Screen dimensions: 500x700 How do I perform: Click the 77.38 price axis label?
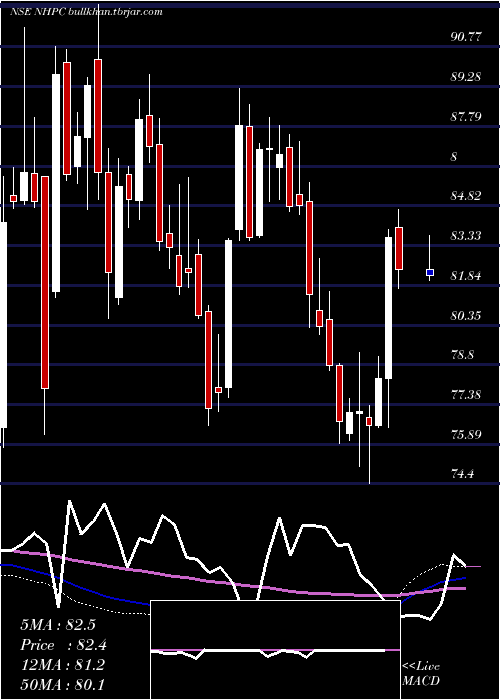pyautogui.click(x=466, y=395)
